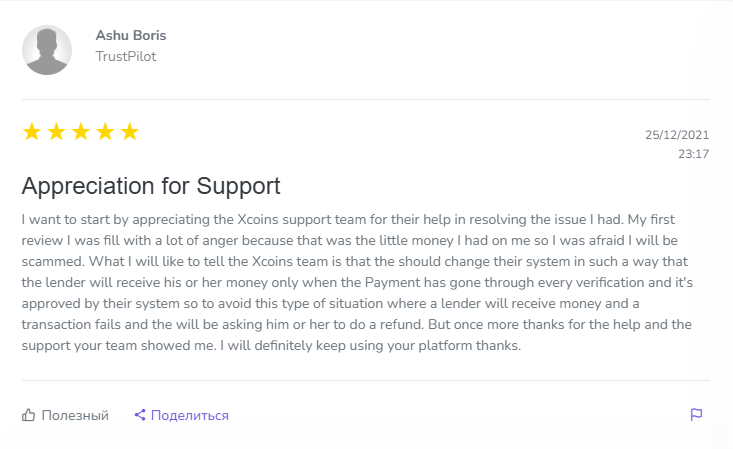Click the review date 25/12/2021

677,135
